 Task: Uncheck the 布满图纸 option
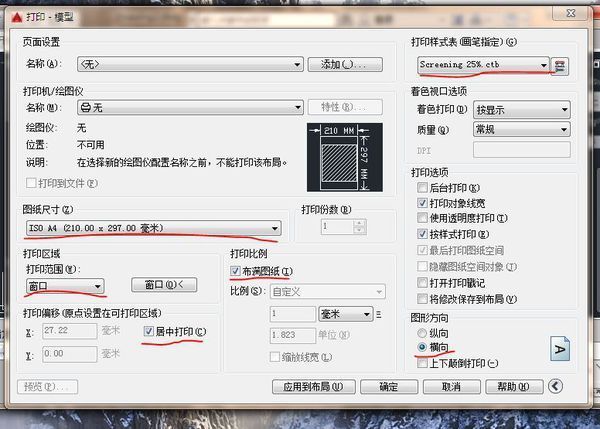236,271
